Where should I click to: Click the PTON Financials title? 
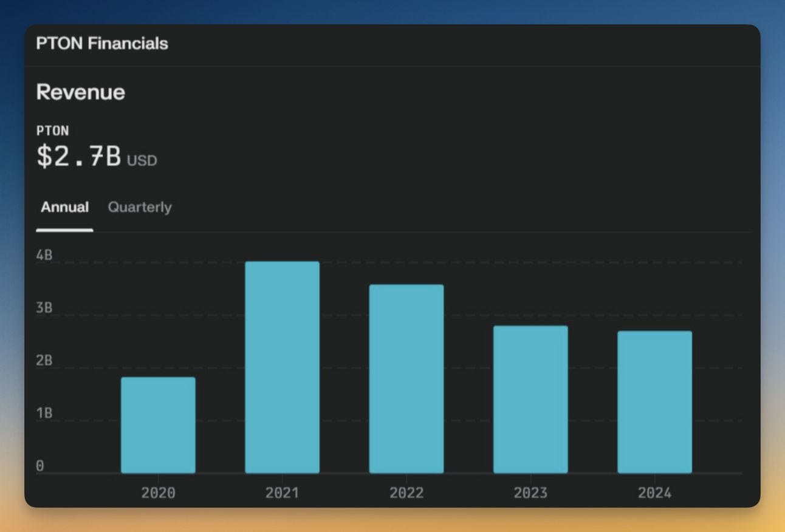[102, 43]
